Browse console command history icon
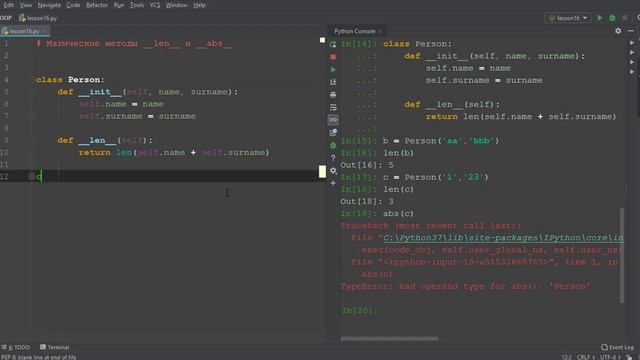Image resolution: width=640 pixels, height=360 pixels. pyautogui.click(x=333, y=133)
